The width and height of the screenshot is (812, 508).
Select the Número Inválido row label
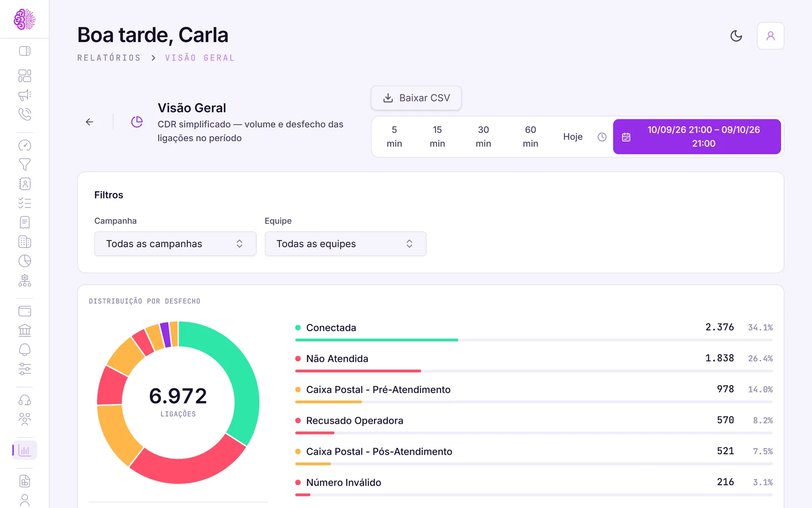(x=344, y=483)
